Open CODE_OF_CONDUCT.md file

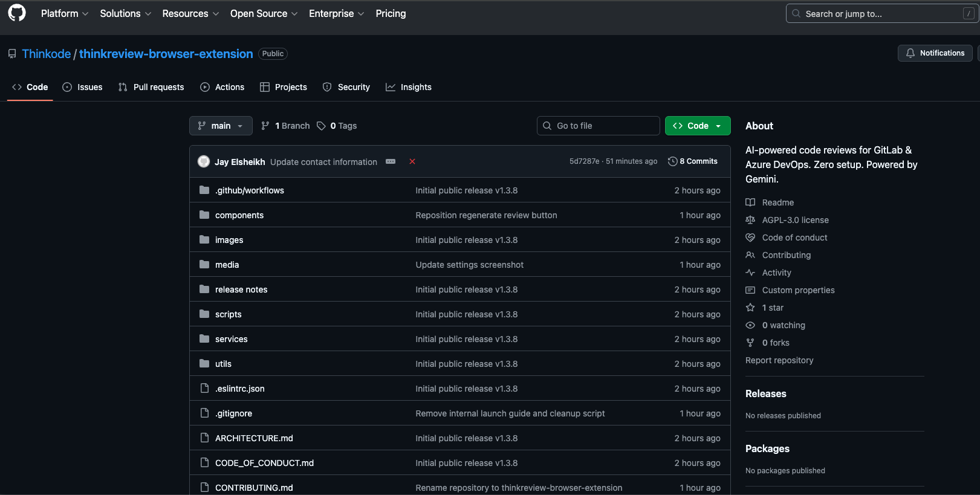click(x=264, y=463)
